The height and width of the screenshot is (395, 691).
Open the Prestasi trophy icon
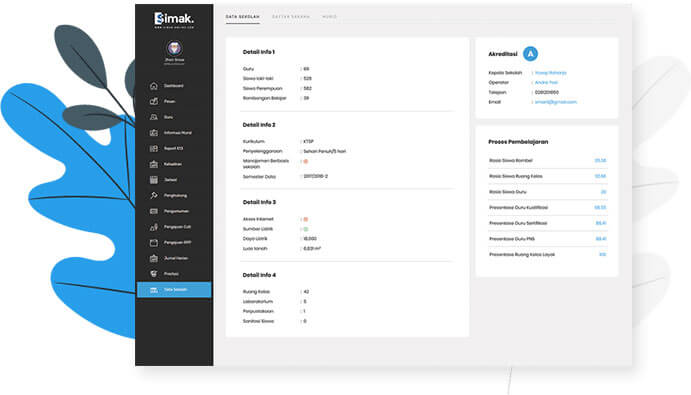point(153,274)
